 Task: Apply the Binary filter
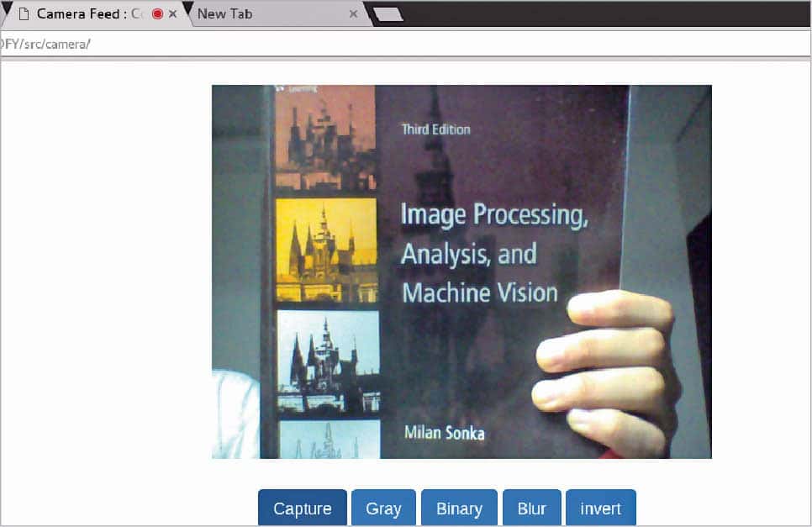(x=459, y=509)
